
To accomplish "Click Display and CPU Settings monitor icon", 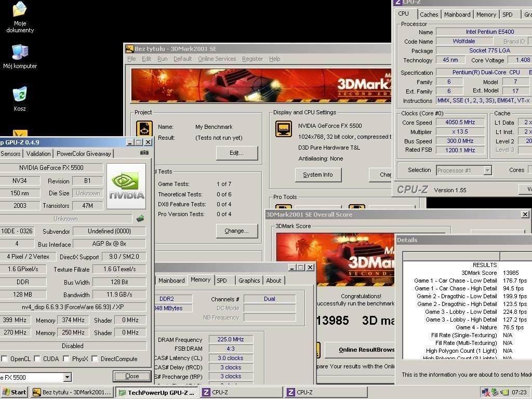I will point(283,129).
